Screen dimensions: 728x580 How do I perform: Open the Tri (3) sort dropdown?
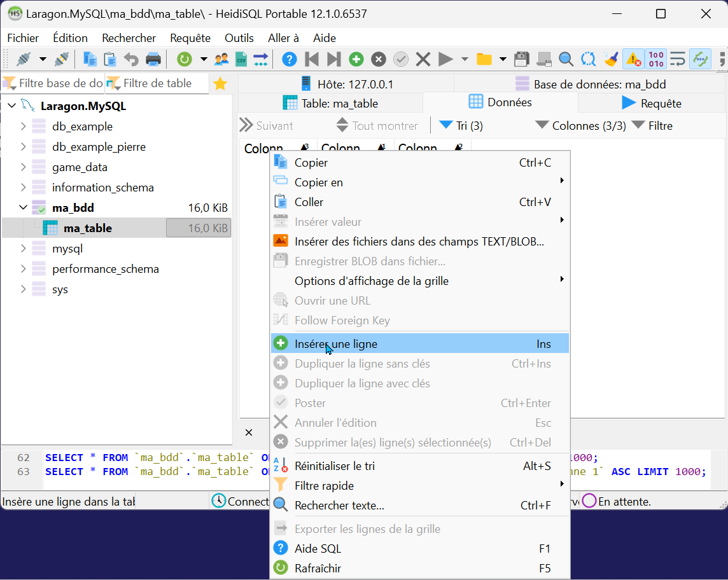[461, 126]
